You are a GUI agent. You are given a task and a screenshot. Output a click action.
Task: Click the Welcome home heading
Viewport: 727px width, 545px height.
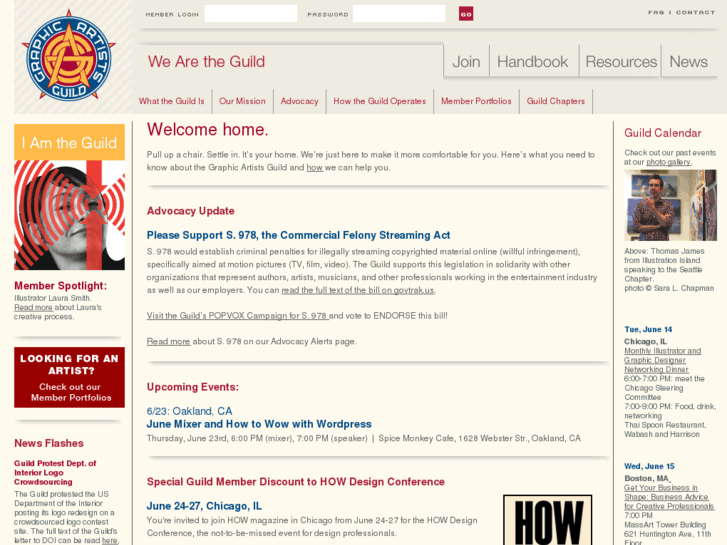pyautogui.click(x=207, y=129)
